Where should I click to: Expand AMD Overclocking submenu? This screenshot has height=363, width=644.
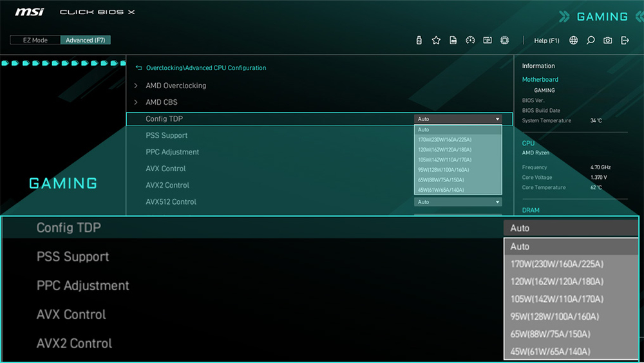coord(175,86)
